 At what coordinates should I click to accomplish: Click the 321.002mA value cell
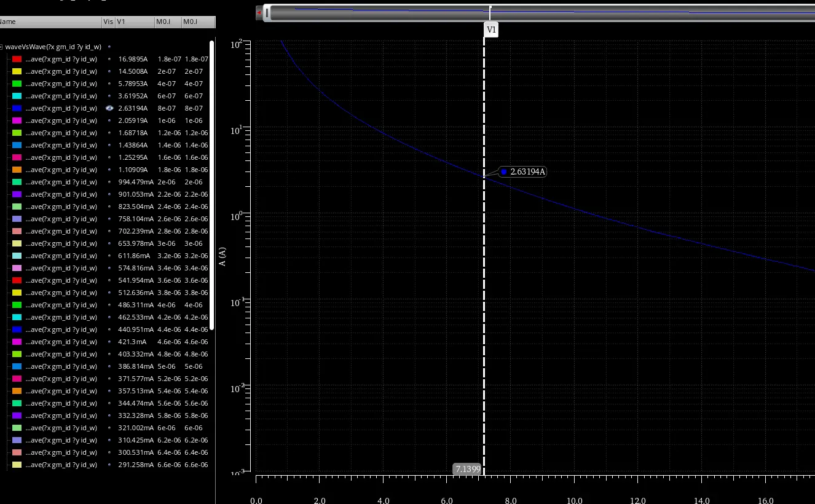tap(136, 428)
